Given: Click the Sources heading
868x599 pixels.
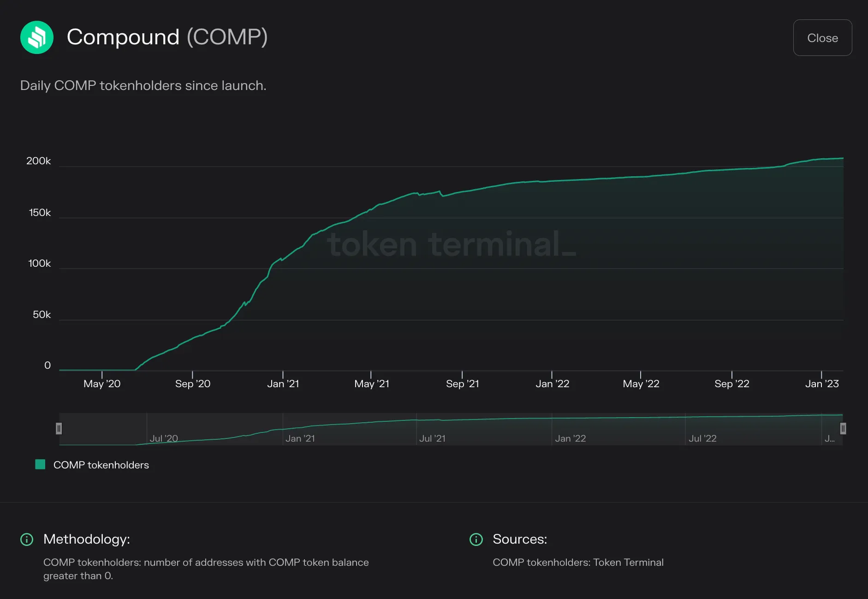Looking at the screenshot, I should pyautogui.click(x=520, y=539).
